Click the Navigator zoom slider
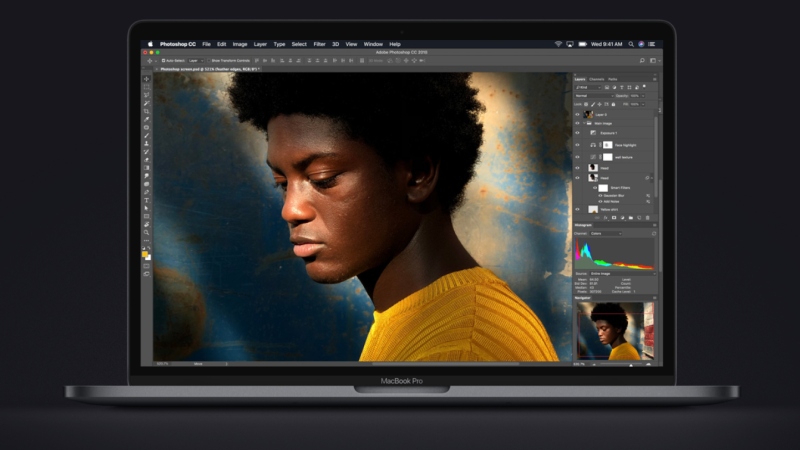Screen dimensions: 800x450 pos(620,364)
